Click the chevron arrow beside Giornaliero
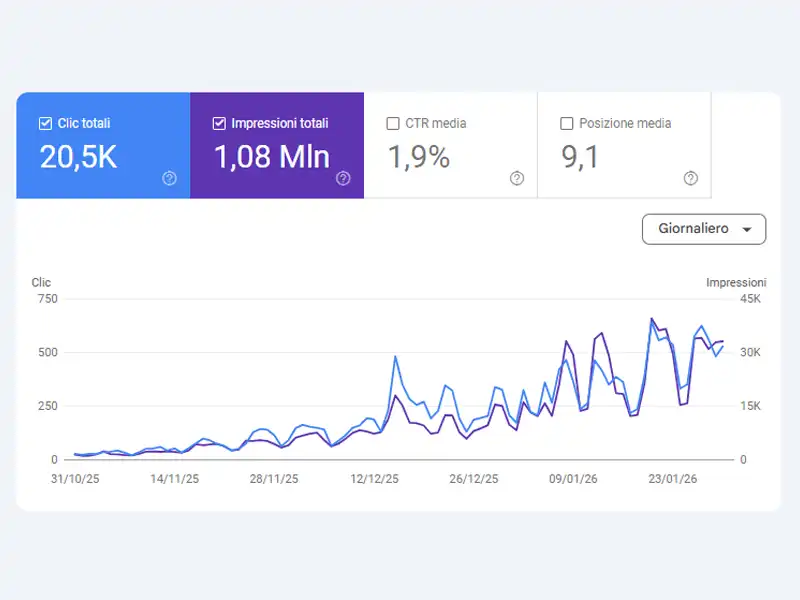800x600 pixels. [x=746, y=229]
